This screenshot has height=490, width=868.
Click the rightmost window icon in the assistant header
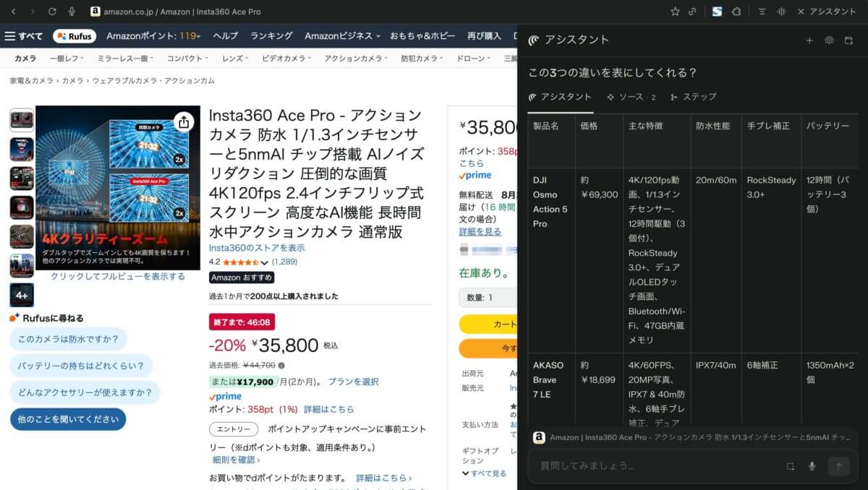[x=849, y=40]
